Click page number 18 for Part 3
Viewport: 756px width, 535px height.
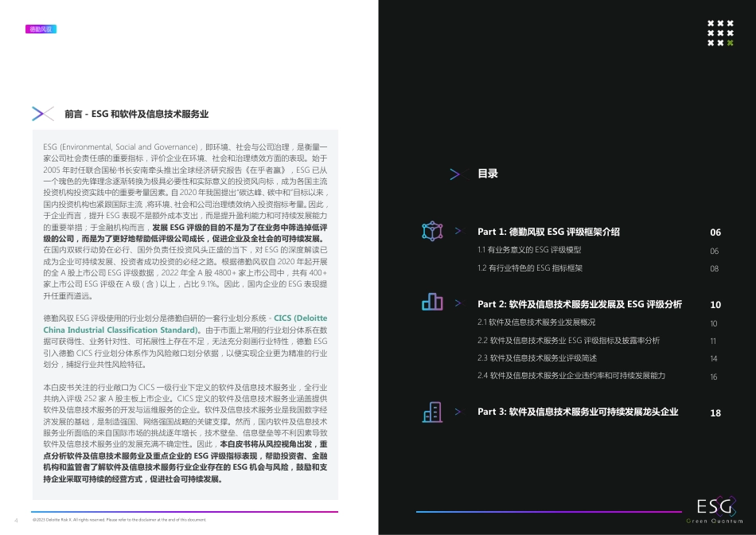pos(715,413)
